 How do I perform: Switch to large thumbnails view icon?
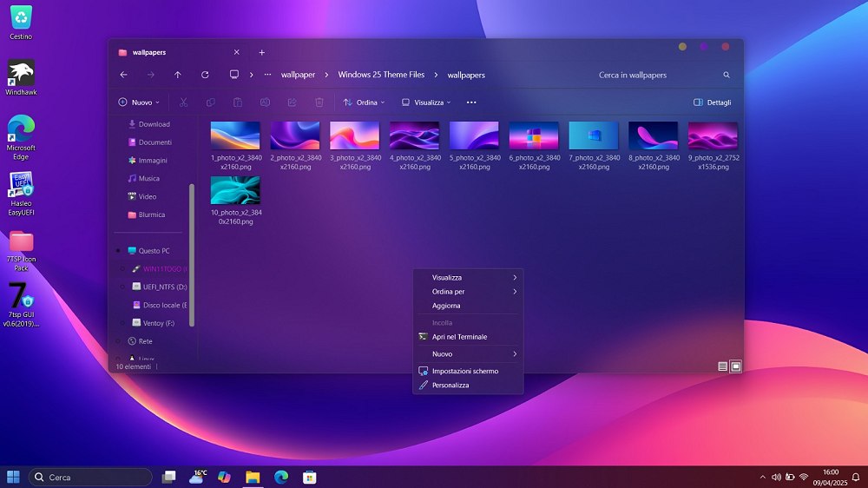pos(736,366)
